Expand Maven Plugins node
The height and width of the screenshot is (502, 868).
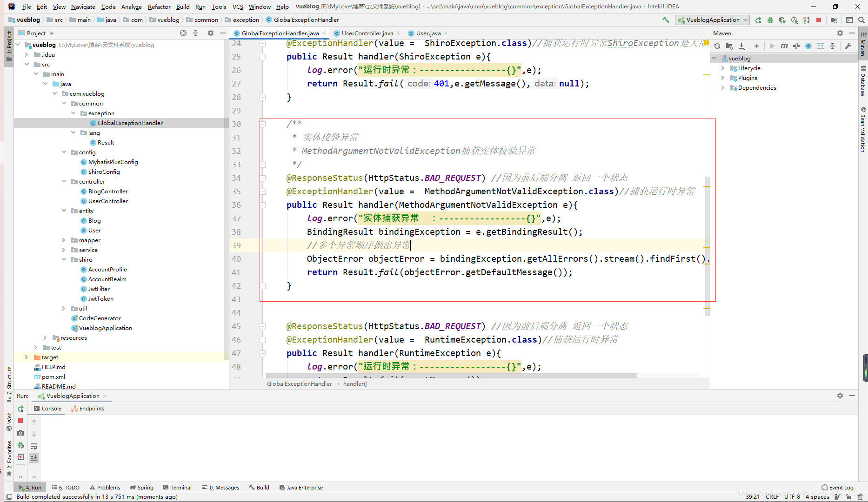point(723,78)
